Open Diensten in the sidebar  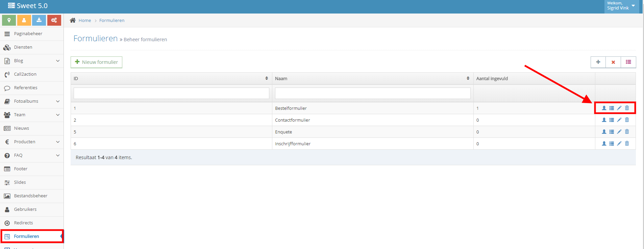32,47
